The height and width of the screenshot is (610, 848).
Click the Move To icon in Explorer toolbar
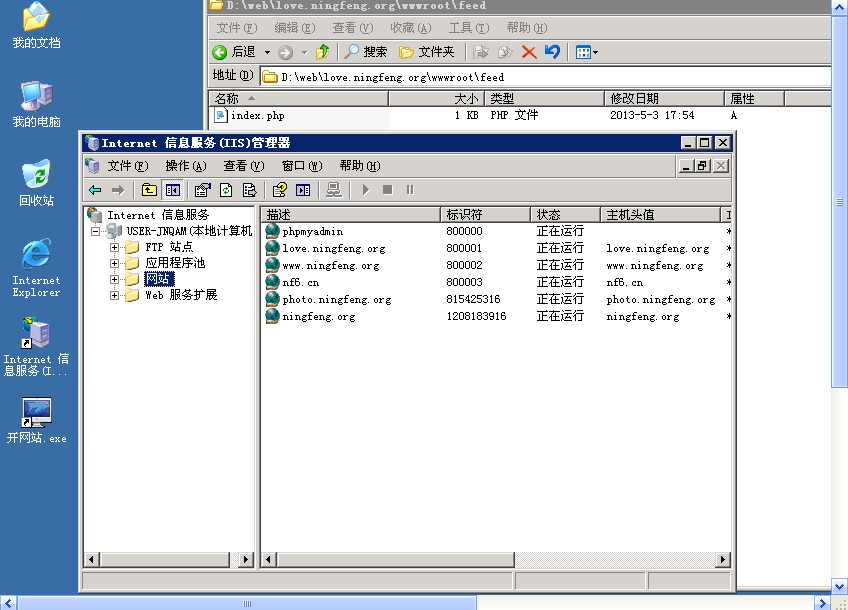(480, 52)
